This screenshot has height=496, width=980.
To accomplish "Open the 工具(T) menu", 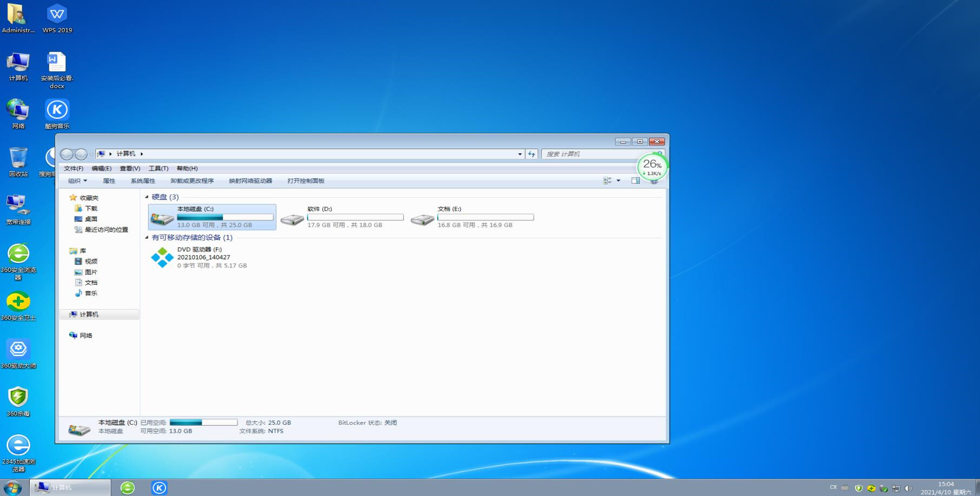I will (x=158, y=168).
